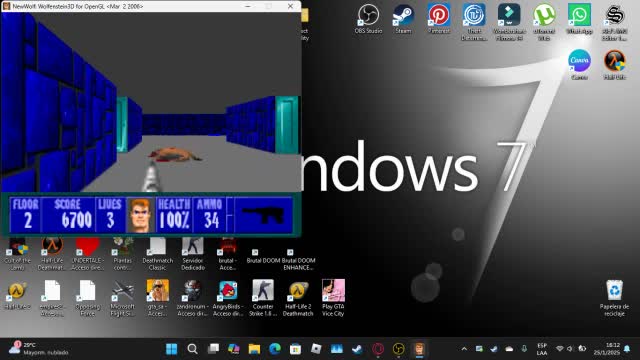Click the Windows Start button
This screenshot has height=360, width=640.
coord(171,349)
